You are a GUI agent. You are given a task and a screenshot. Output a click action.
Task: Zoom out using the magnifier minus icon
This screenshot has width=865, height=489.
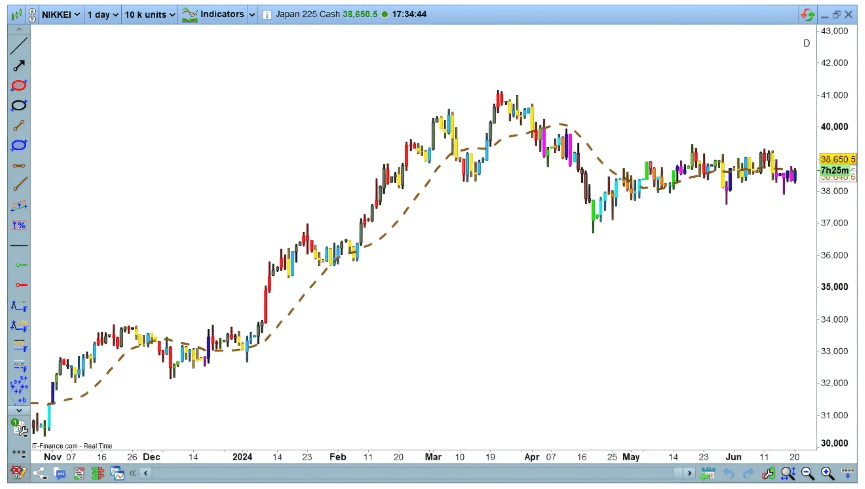click(x=807, y=473)
